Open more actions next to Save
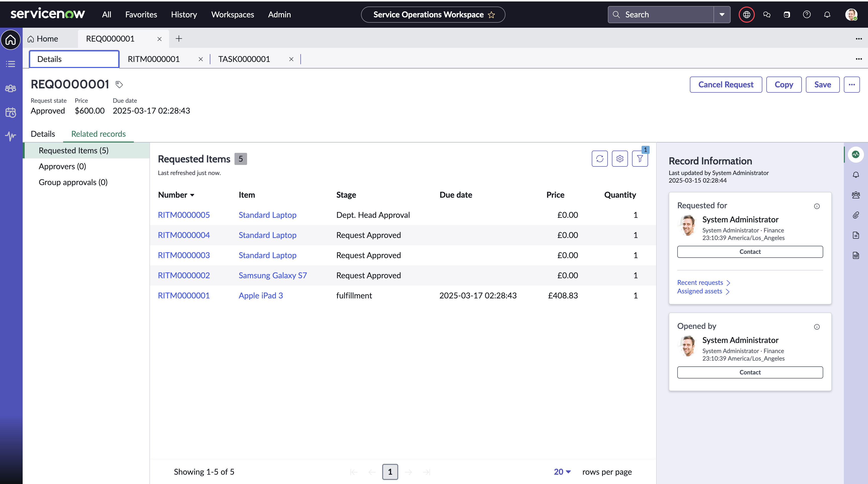 pos(851,85)
